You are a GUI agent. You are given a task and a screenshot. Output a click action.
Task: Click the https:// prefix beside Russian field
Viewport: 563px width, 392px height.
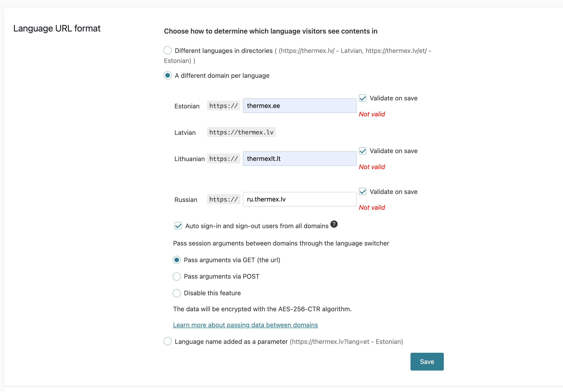coord(223,199)
